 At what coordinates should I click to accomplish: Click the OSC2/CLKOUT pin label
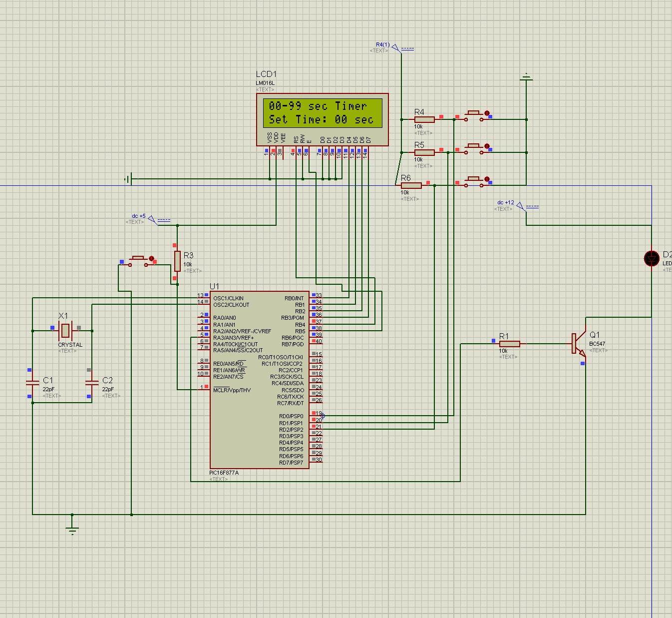point(231,305)
